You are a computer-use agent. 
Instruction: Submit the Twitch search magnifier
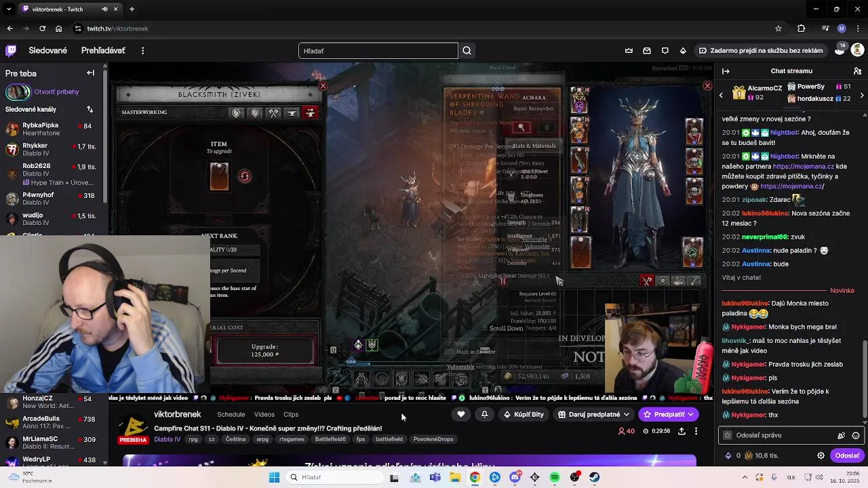[467, 51]
